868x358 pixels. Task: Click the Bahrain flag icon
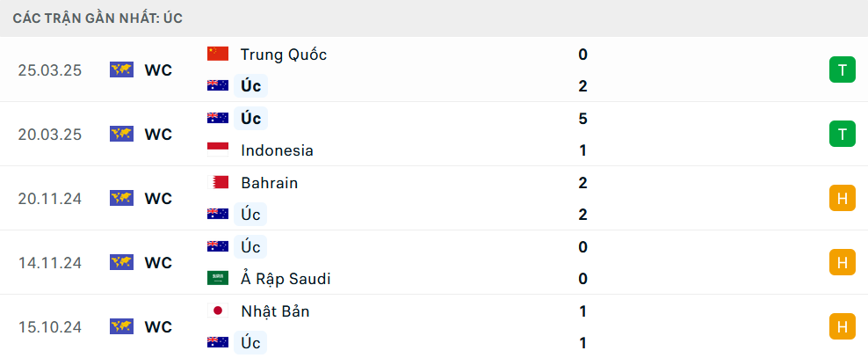tap(218, 182)
